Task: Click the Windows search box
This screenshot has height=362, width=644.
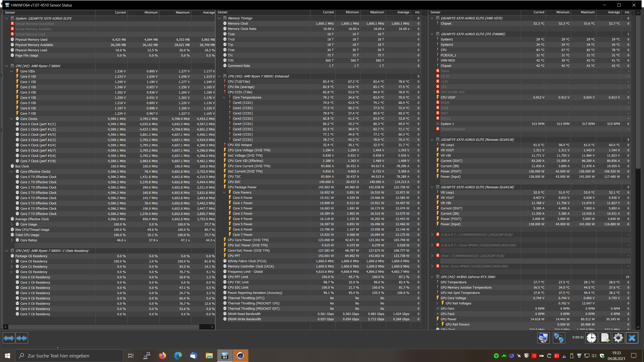Action: click(x=69, y=356)
